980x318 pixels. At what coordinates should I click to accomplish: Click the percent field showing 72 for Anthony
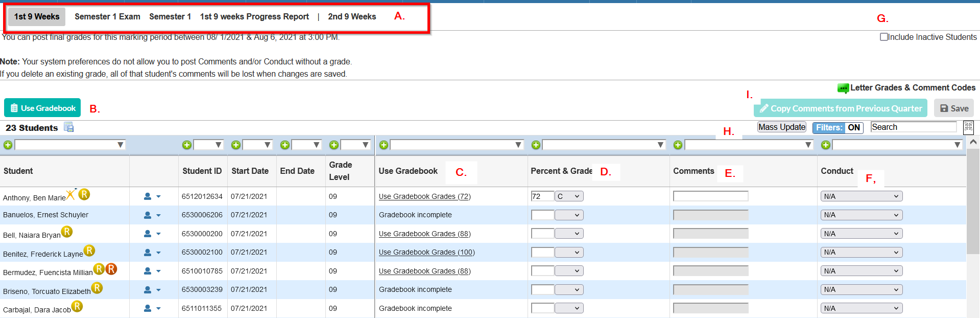coord(542,196)
